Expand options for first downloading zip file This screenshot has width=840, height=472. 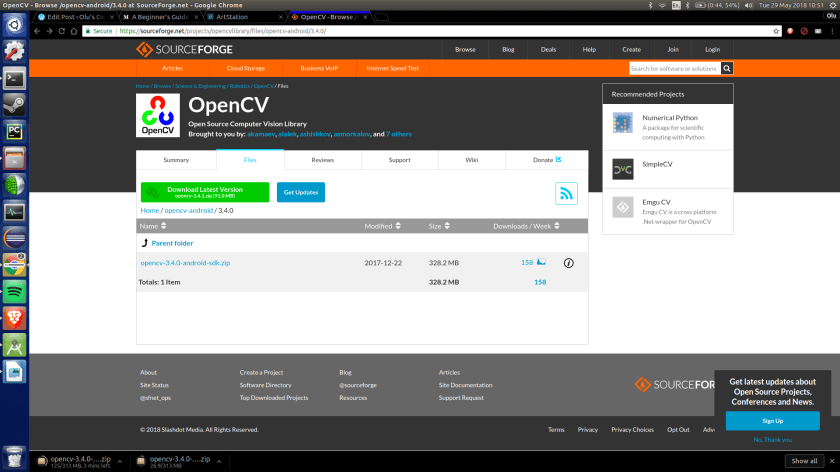tap(119, 461)
